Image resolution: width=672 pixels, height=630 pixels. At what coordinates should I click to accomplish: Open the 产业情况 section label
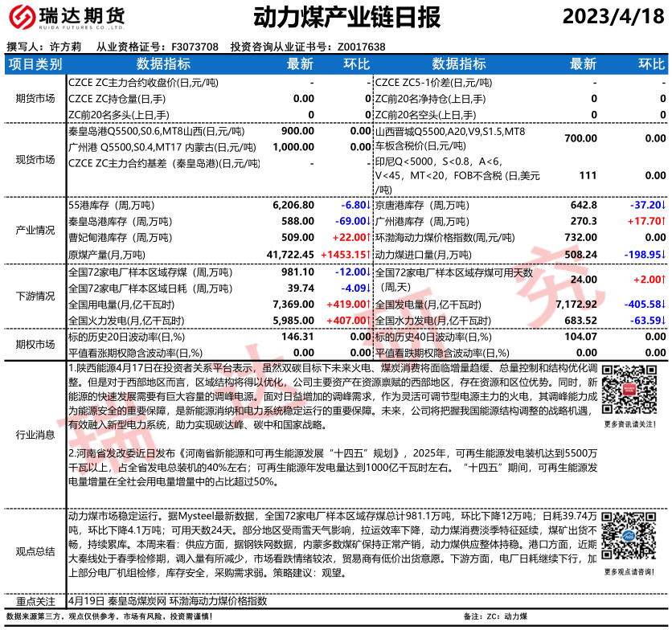coord(35,230)
